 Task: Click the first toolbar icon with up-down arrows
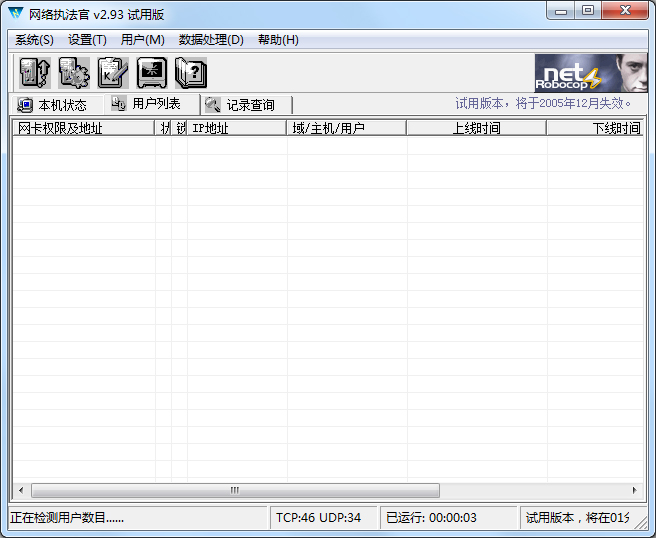click(35, 73)
